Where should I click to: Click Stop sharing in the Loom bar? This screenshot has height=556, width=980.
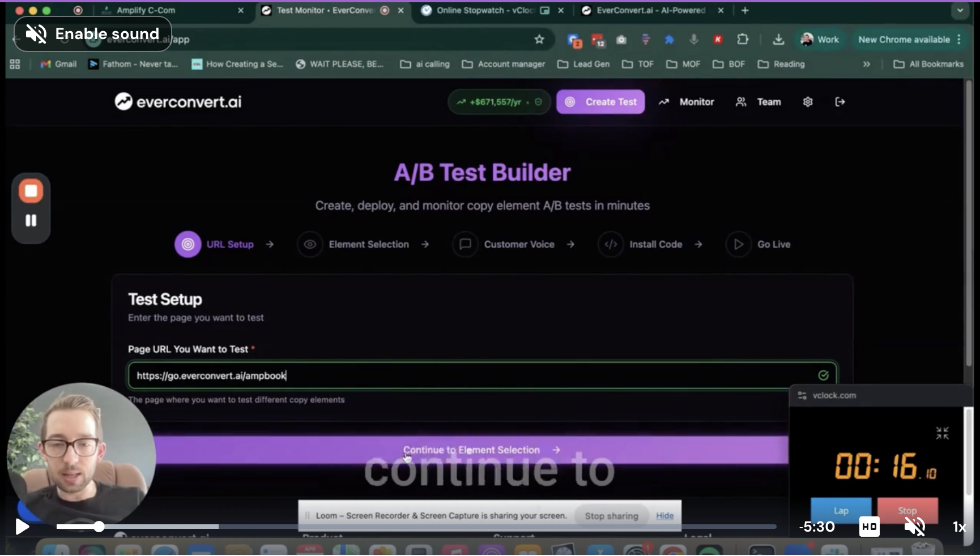[x=611, y=516]
